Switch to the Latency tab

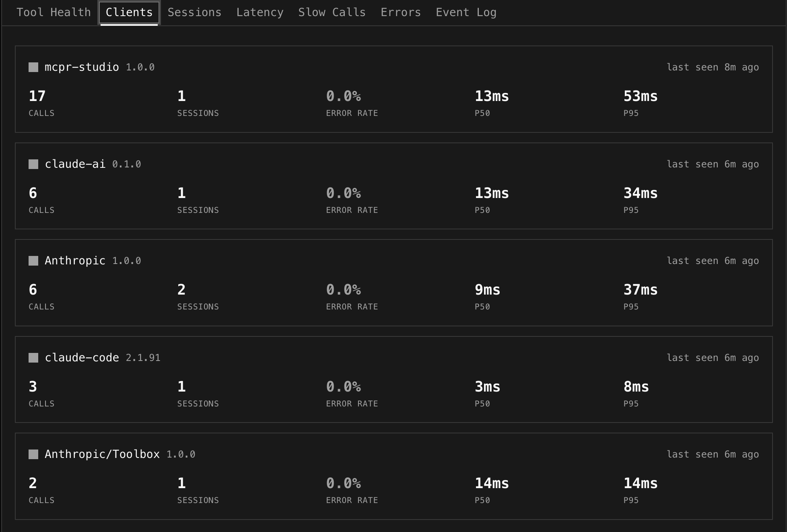(260, 12)
